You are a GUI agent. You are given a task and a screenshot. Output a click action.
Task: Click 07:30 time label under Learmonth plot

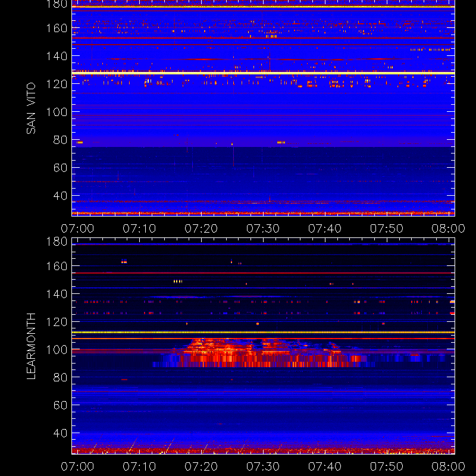tap(263, 466)
